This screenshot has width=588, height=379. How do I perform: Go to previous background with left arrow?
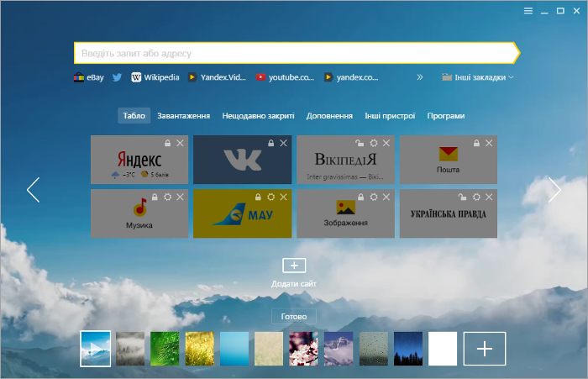(x=34, y=190)
